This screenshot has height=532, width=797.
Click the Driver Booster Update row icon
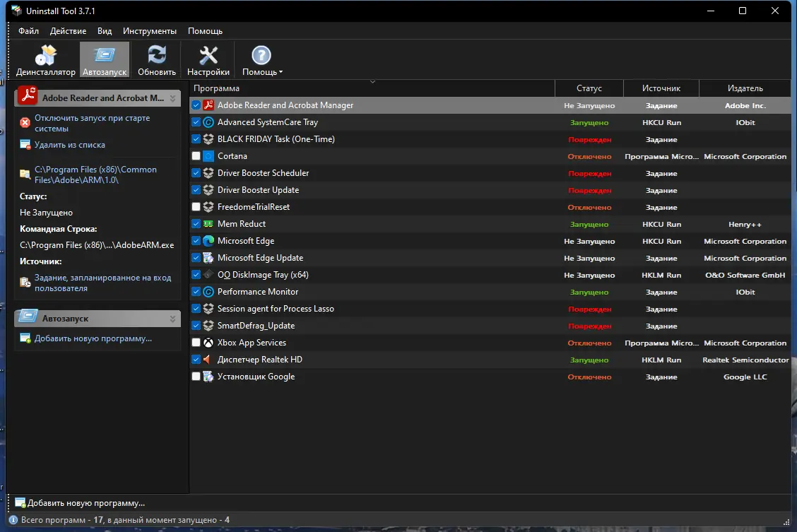point(208,190)
